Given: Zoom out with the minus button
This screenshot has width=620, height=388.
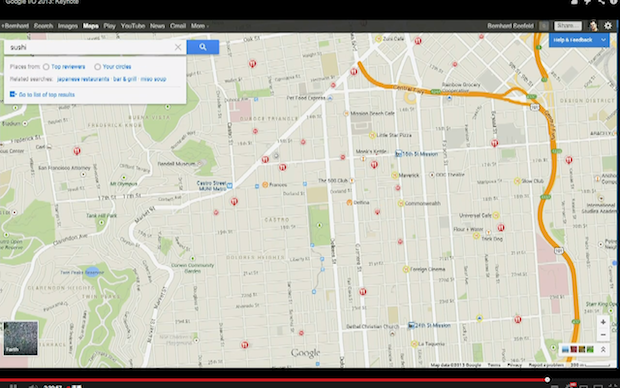Looking at the screenshot, I should (x=603, y=335).
